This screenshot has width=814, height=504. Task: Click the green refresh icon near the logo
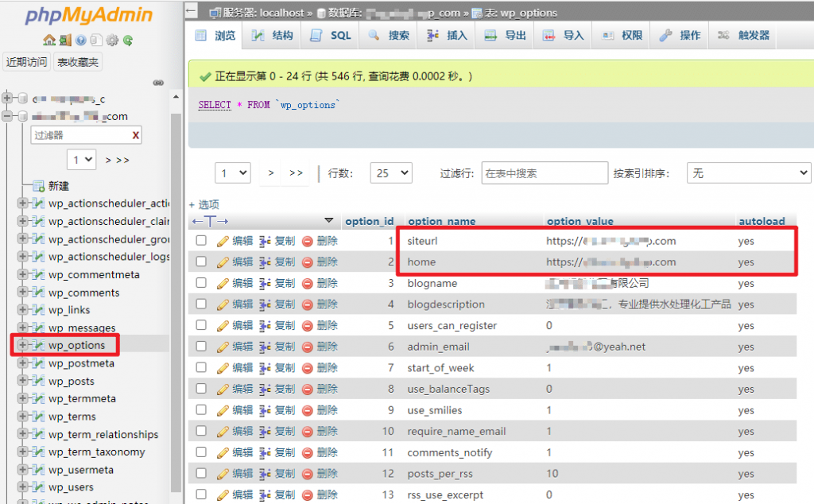click(128, 40)
